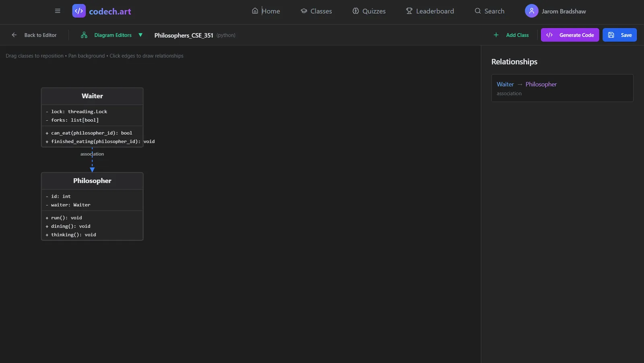The height and width of the screenshot is (363, 644).
Task: Click the Generate Code button
Action: [570, 35]
